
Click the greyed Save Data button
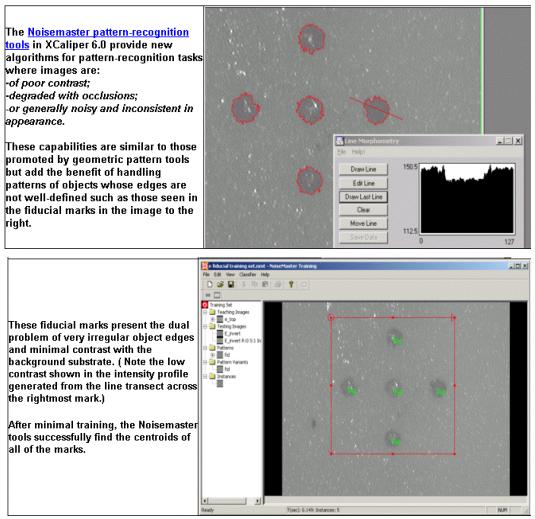tap(363, 237)
